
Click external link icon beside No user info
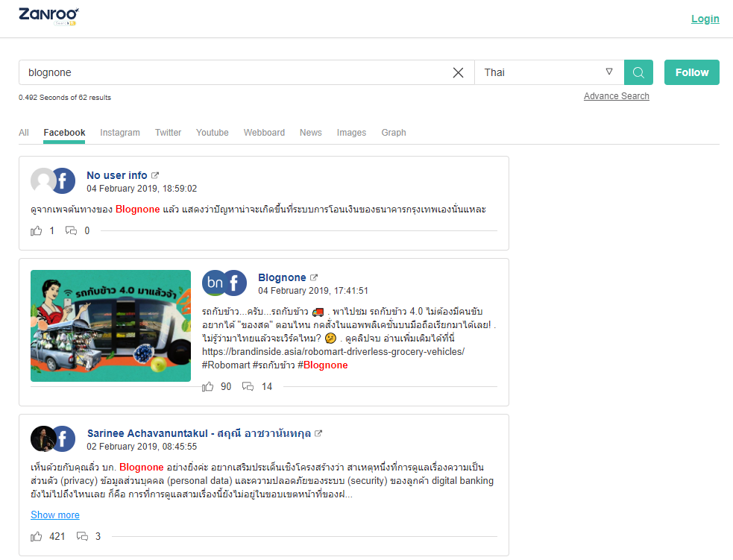tap(155, 175)
